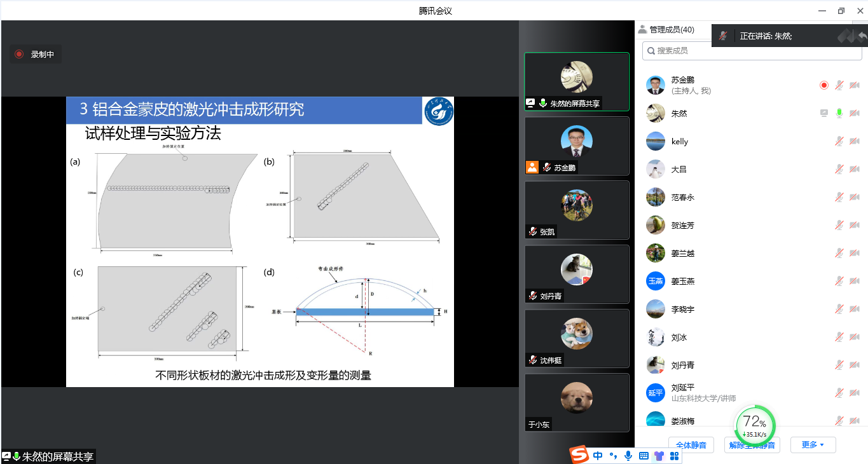Open the Sogou skin shirt icon

(659, 456)
